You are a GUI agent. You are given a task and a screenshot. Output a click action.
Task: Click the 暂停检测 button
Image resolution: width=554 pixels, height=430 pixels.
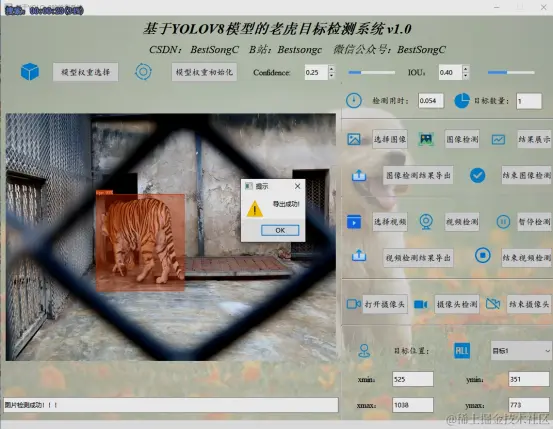tap(534, 222)
